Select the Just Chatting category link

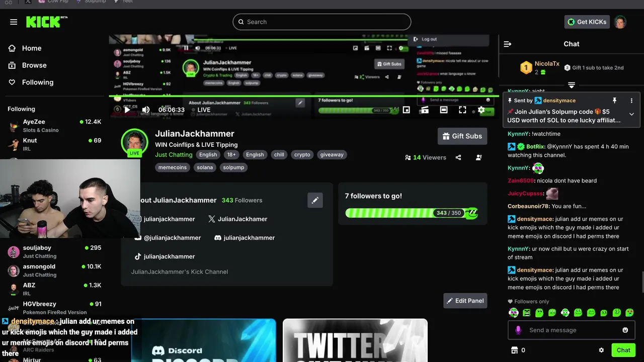[174, 155]
